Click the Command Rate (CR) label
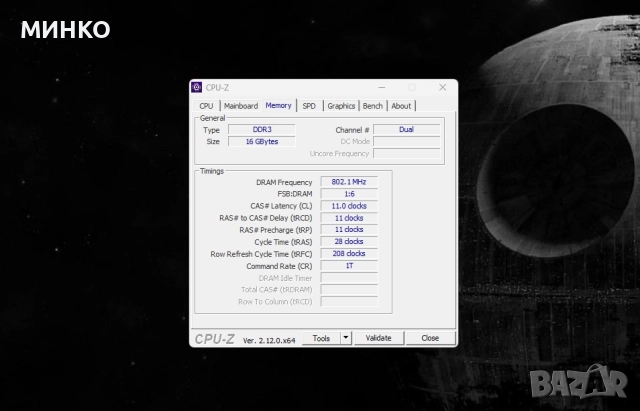640x411 pixels. point(279,266)
